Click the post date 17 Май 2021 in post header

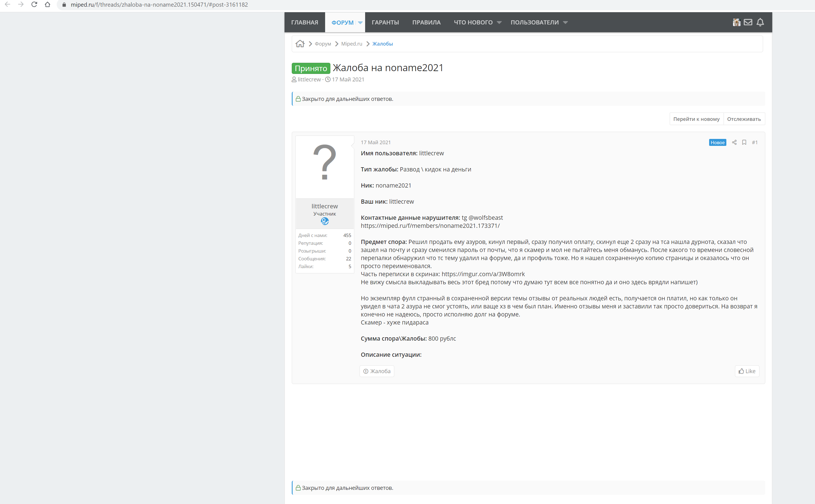[375, 142]
